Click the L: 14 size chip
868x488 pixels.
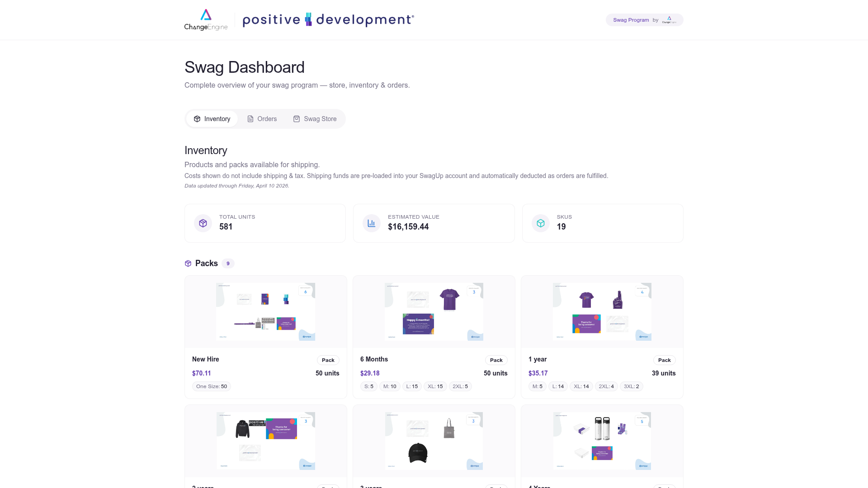pyautogui.click(x=558, y=386)
